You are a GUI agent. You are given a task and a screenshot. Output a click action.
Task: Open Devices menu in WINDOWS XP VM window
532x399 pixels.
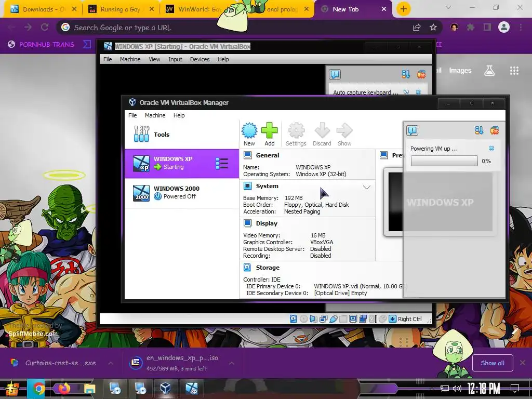pyautogui.click(x=200, y=59)
